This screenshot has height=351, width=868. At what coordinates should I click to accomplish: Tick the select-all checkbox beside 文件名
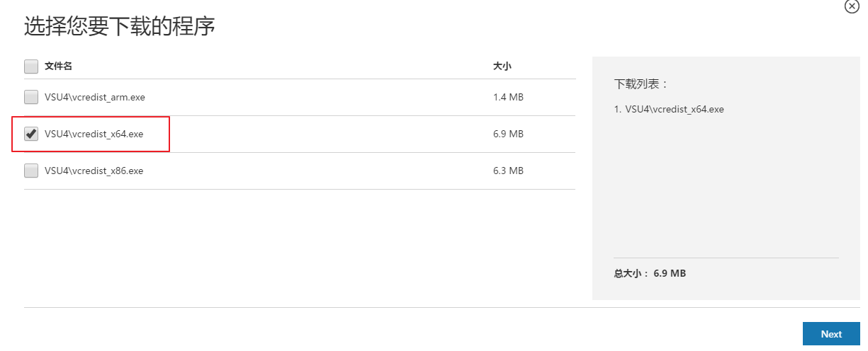(31, 67)
